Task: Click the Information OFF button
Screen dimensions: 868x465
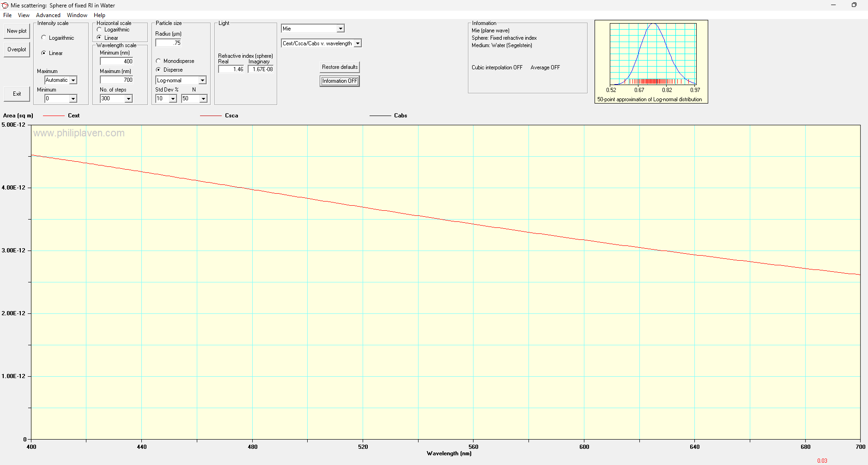Action: 340,81
